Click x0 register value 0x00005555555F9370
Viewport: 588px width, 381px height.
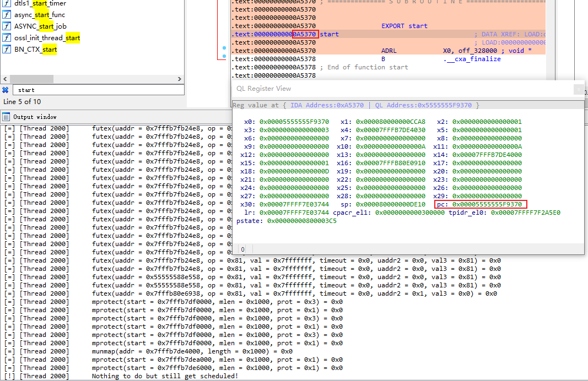[294, 122]
